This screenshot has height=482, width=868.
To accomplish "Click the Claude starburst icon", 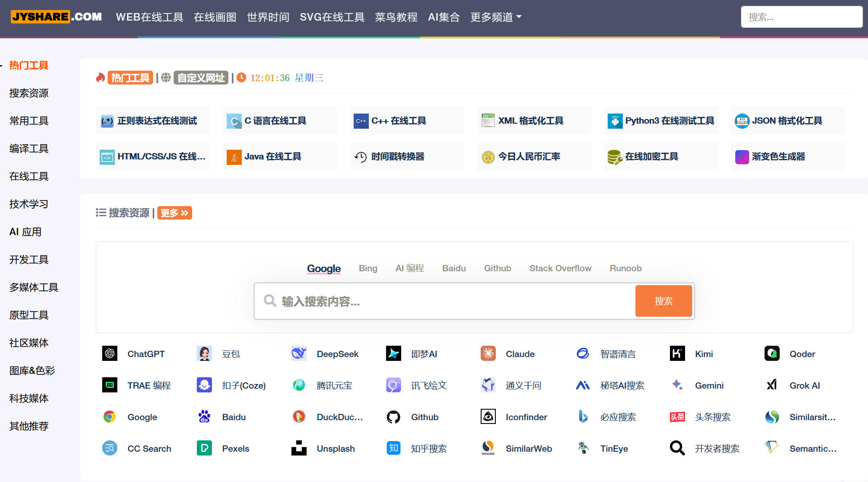I will pos(488,354).
